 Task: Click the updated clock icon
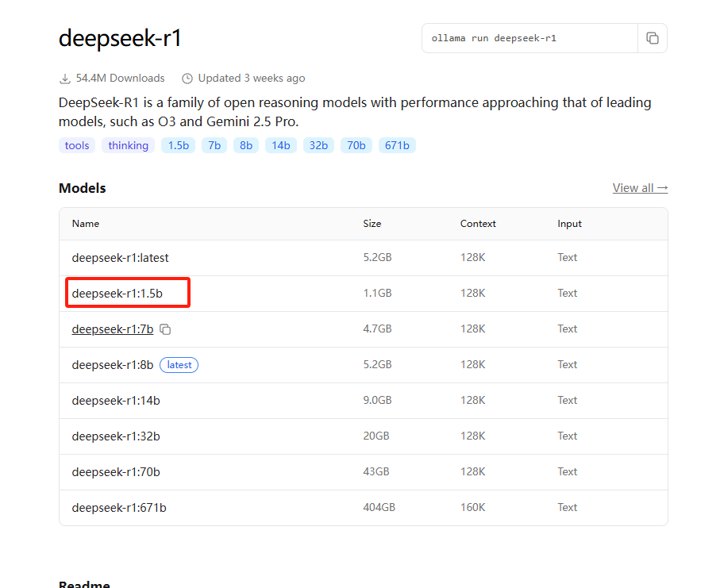click(x=187, y=79)
